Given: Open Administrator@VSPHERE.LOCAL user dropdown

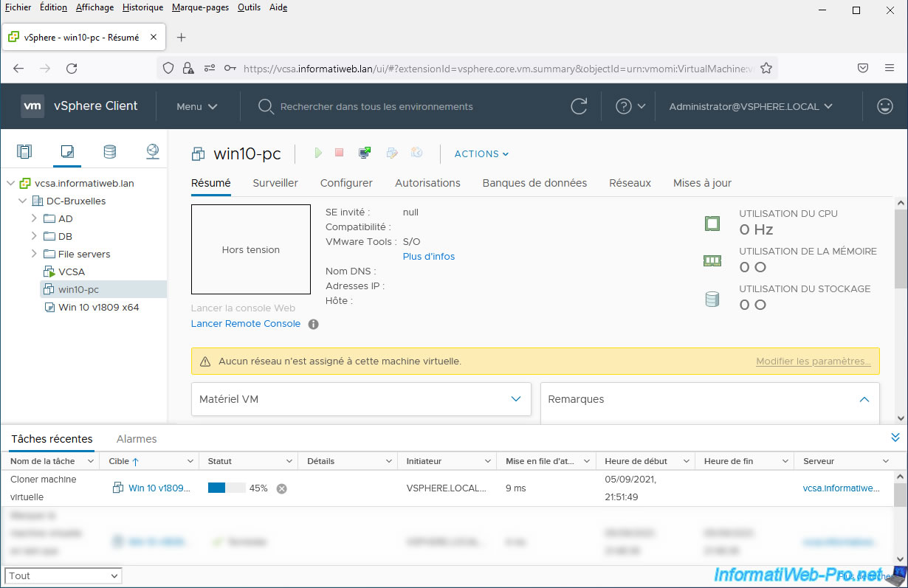Looking at the screenshot, I should click(x=751, y=106).
